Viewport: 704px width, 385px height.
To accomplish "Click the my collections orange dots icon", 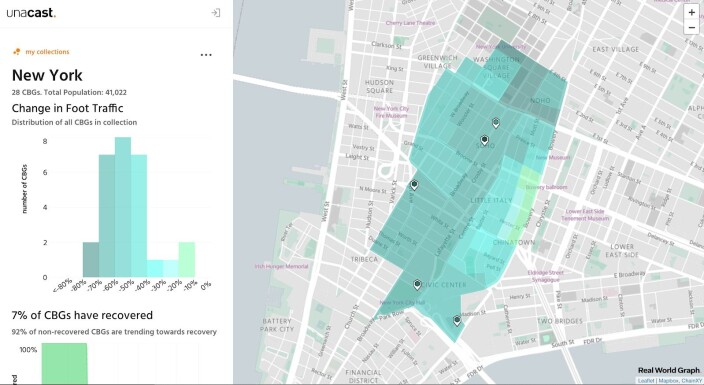I will pyautogui.click(x=17, y=52).
